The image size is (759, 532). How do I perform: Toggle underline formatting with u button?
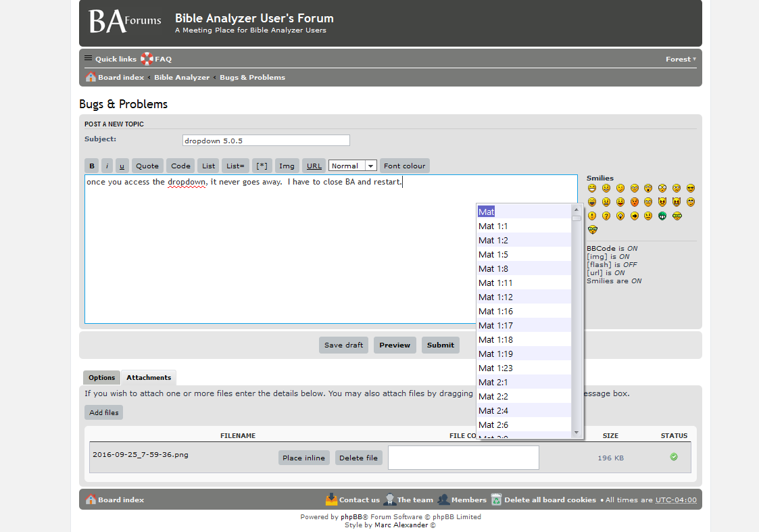point(122,166)
